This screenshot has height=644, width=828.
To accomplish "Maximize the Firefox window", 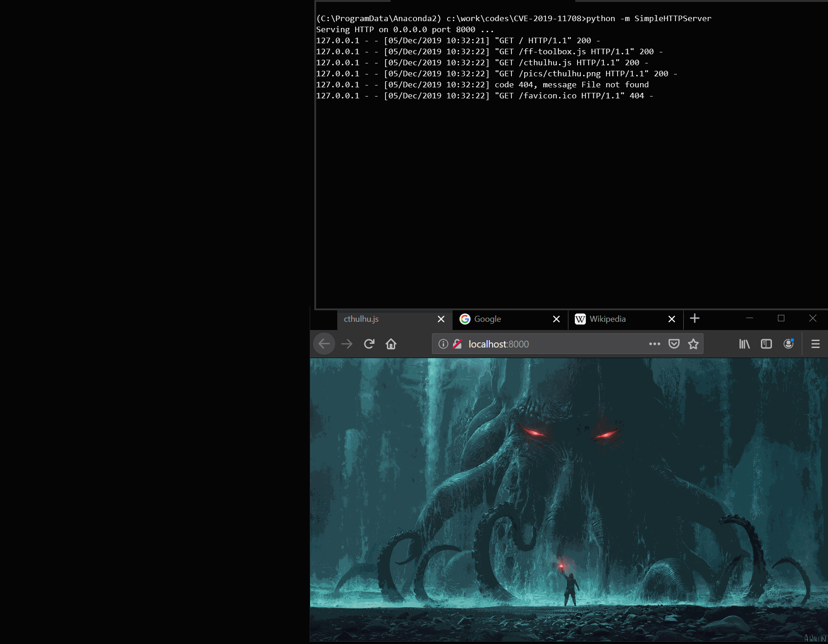I will tap(781, 318).
